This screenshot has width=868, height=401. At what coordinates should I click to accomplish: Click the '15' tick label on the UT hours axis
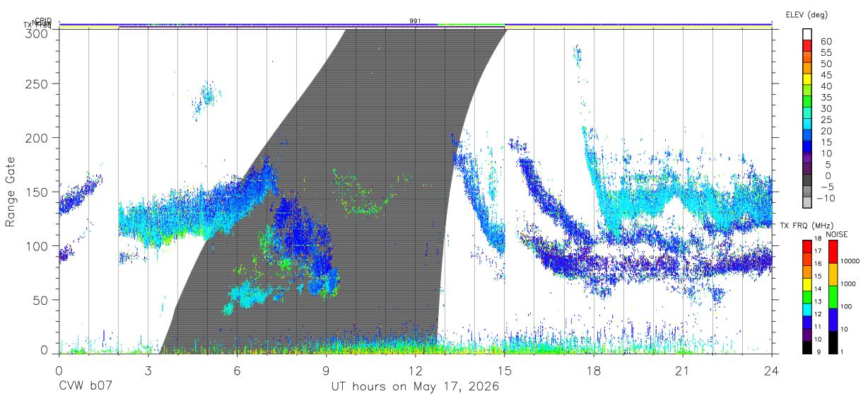point(504,371)
